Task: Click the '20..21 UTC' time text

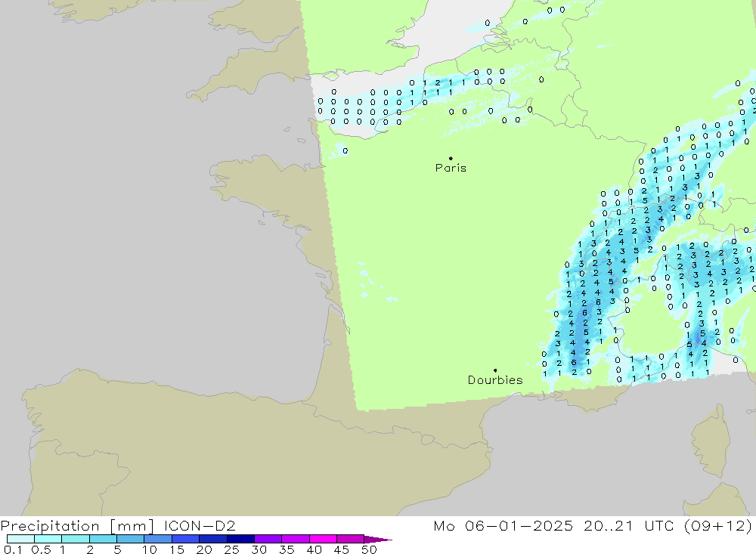Action: point(628,525)
